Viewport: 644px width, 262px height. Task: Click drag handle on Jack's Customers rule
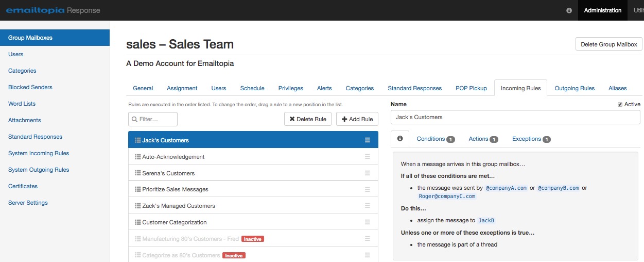[x=368, y=140]
